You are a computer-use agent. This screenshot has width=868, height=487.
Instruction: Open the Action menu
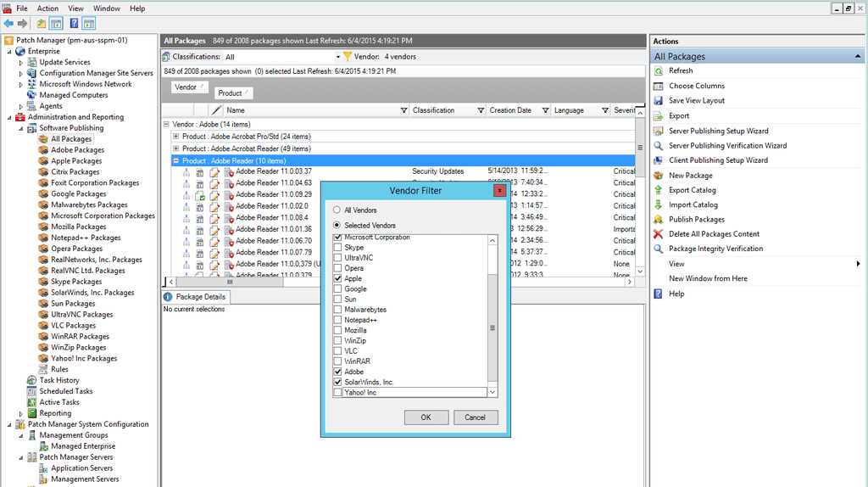(47, 8)
